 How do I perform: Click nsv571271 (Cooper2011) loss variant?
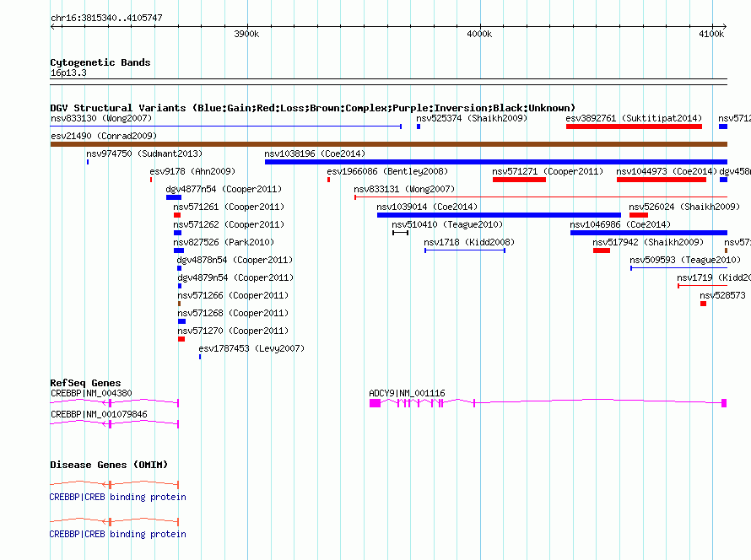519,180
